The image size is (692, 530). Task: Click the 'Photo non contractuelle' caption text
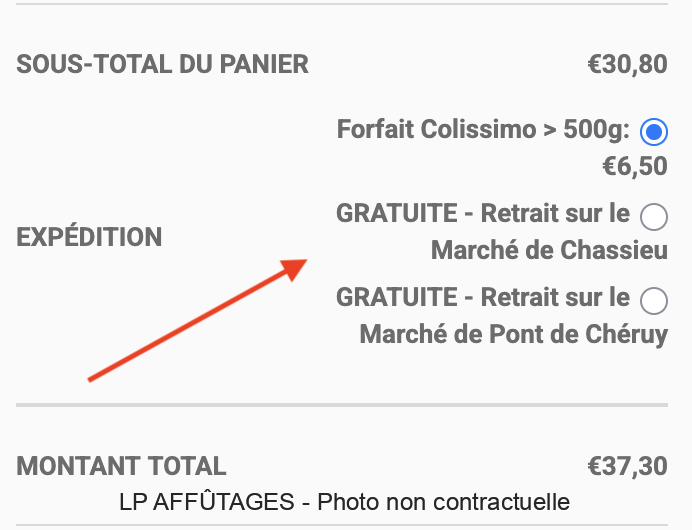(443, 501)
